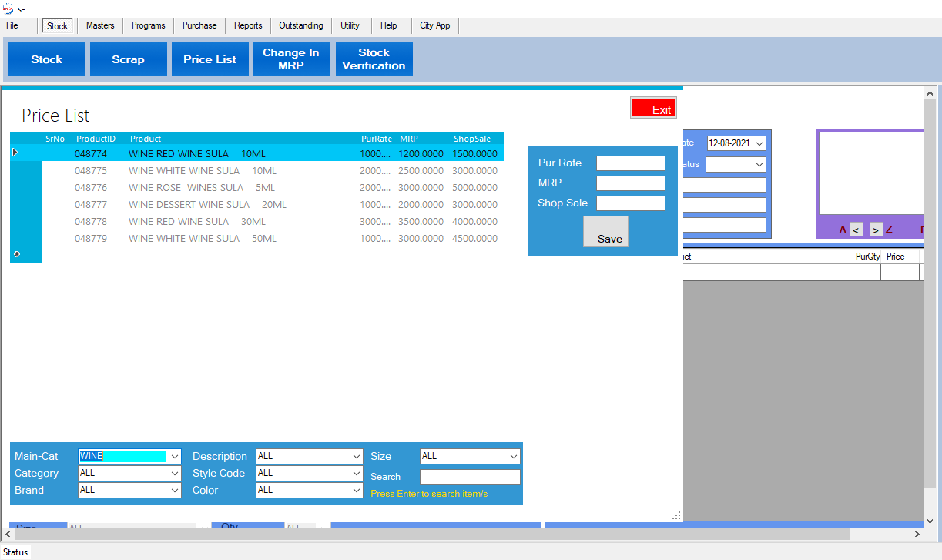
Task: Open Stock Verification
Action: click(x=374, y=59)
